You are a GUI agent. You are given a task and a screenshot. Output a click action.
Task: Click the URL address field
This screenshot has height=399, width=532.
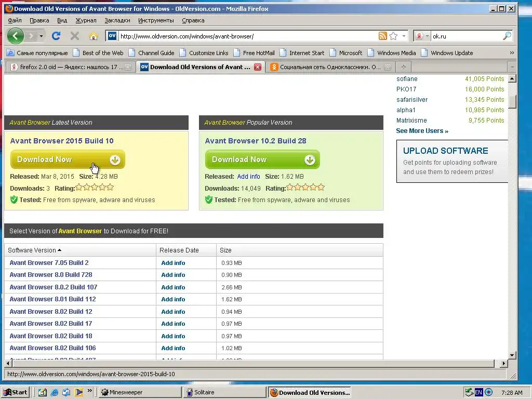pyautogui.click(x=248, y=36)
